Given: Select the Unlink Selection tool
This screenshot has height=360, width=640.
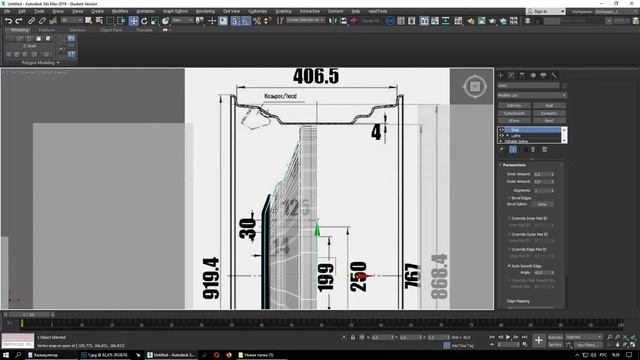Looking at the screenshot, I should (x=42, y=20).
